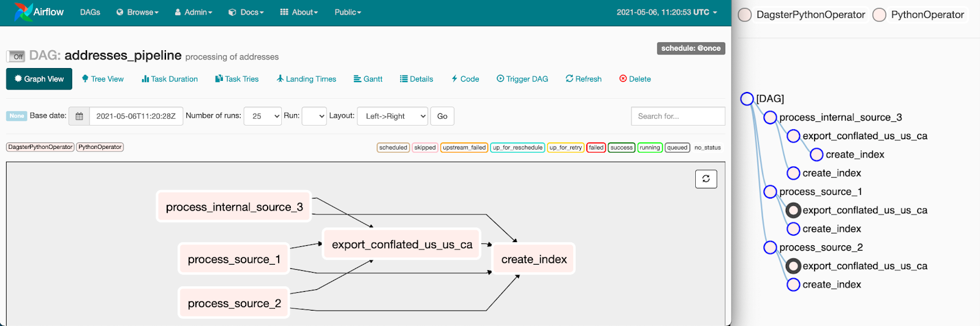Click DagsterPythonOperator circle in tree legend
980x326 pixels.
click(745, 15)
